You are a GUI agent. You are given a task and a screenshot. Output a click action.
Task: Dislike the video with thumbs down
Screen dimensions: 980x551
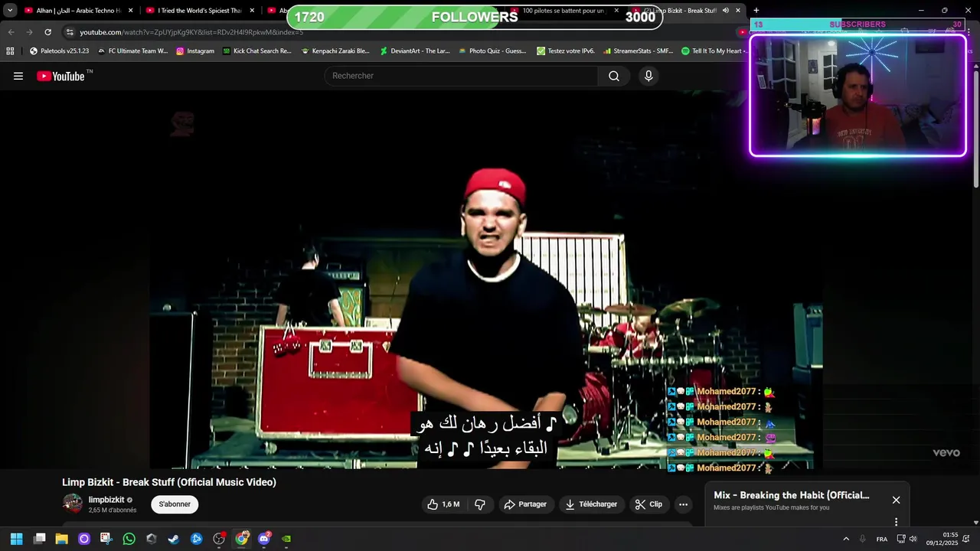click(480, 504)
